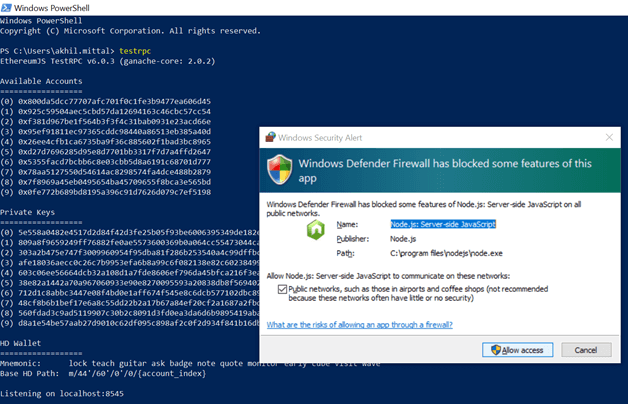Click the Publisher value Node.js

click(x=403, y=239)
